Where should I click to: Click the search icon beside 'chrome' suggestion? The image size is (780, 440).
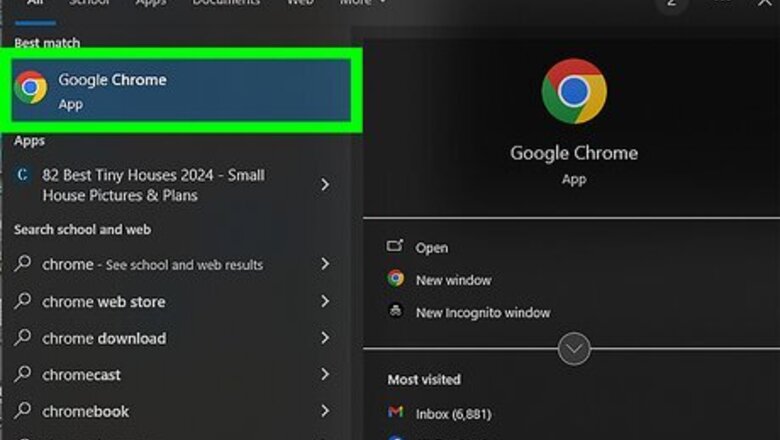23,264
